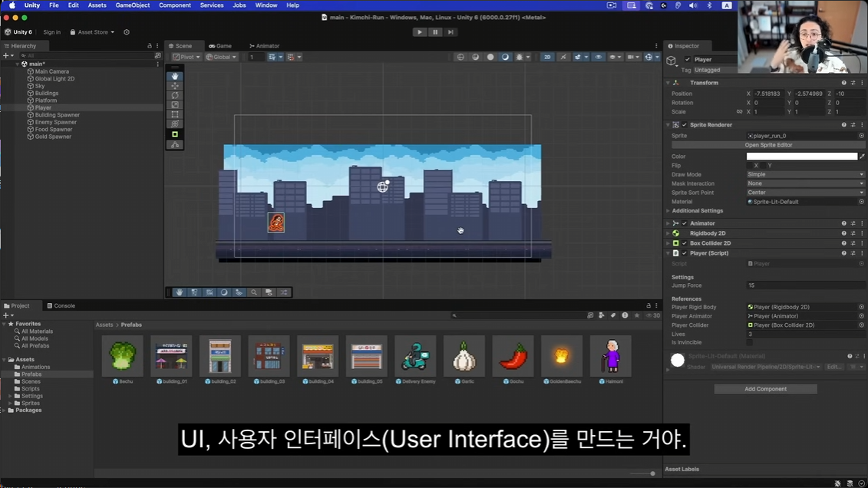Switch to the Game tab
868x488 pixels.
(220, 46)
